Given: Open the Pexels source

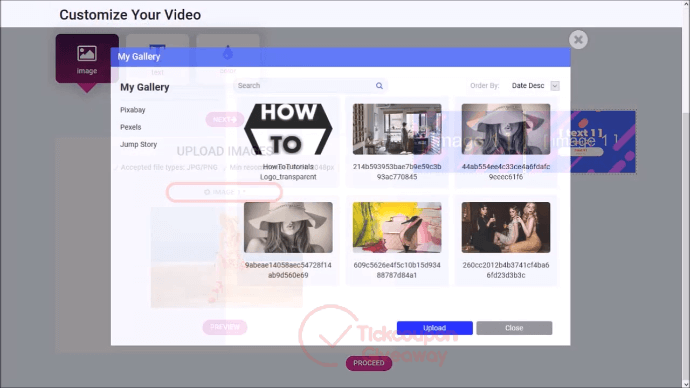Looking at the screenshot, I should pos(131,127).
